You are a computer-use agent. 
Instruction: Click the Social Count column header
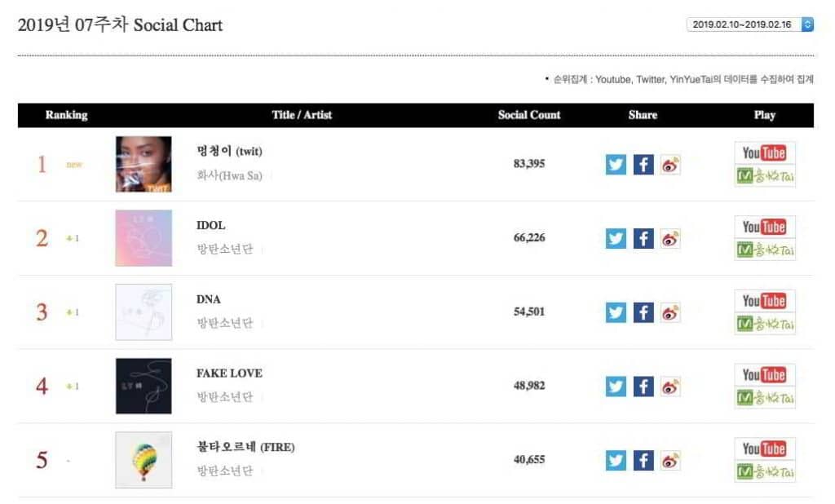(x=529, y=115)
